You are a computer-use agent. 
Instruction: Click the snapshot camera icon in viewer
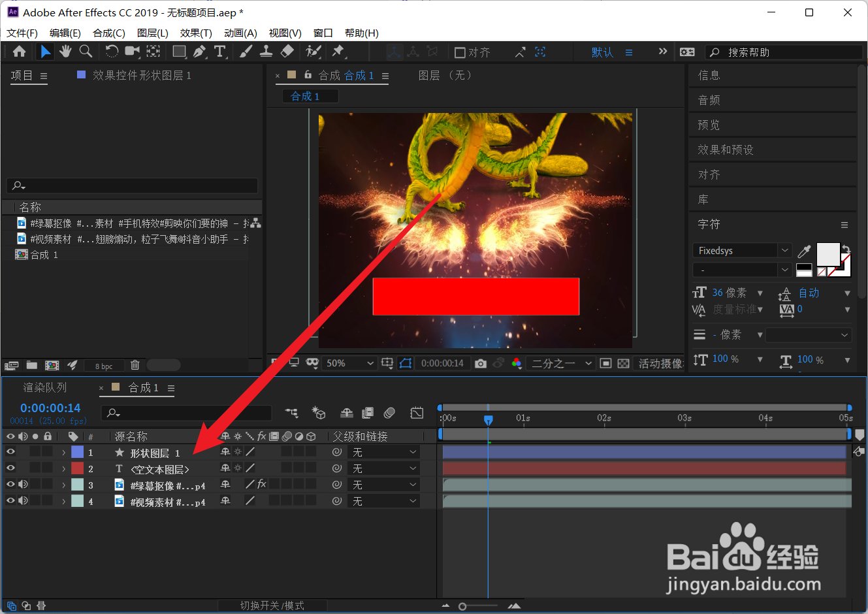481,363
